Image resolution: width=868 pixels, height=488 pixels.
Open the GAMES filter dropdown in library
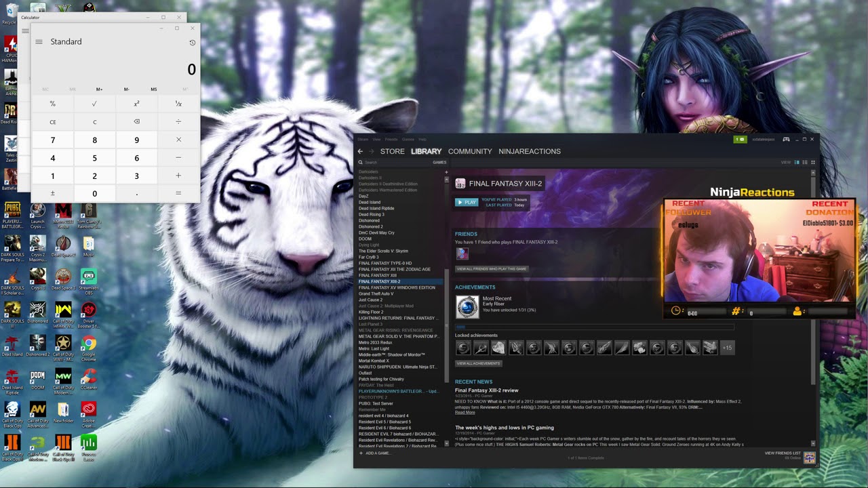[x=439, y=163]
